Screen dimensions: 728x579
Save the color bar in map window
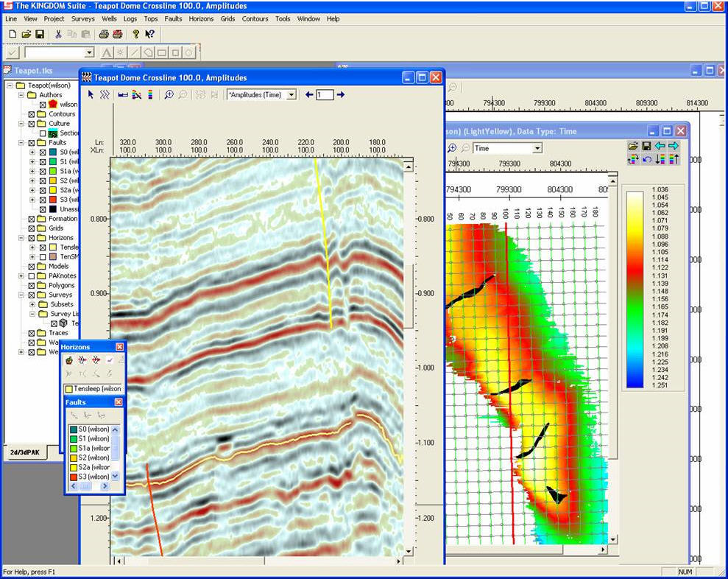[646, 147]
